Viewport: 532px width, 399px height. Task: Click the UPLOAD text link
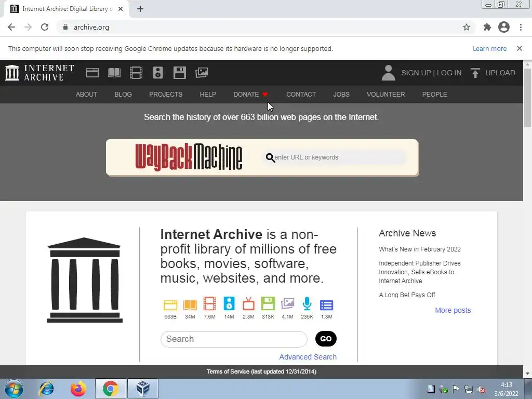point(500,73)
